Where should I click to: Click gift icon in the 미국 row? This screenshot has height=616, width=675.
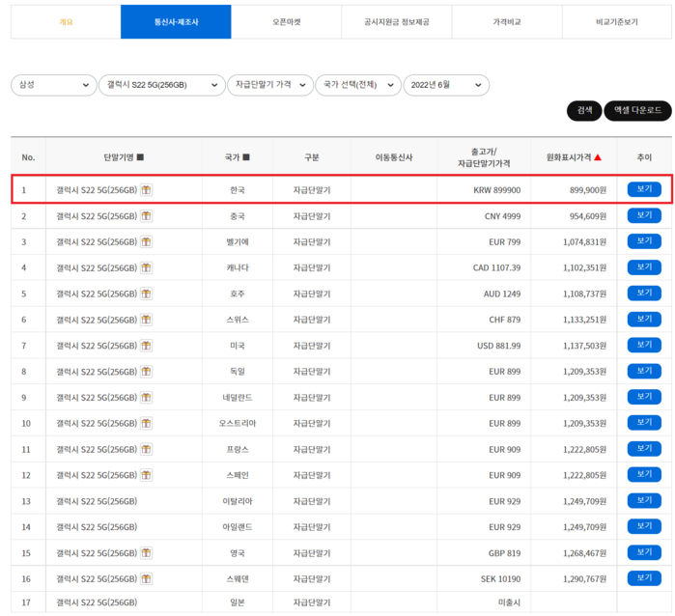pos(147,346)
